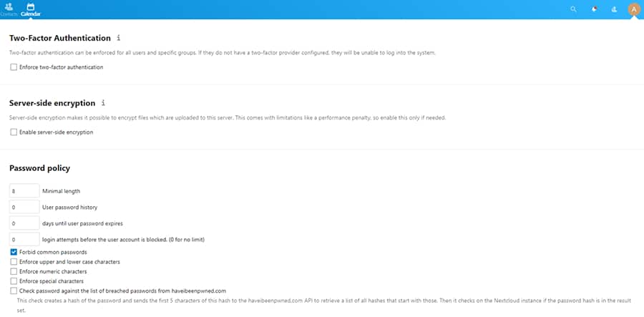Viewport: 644px width, 317px height.
Task: Check the haveibeenpwned breached passwords option
Action: pyautogui.click(x=14, y=291)
